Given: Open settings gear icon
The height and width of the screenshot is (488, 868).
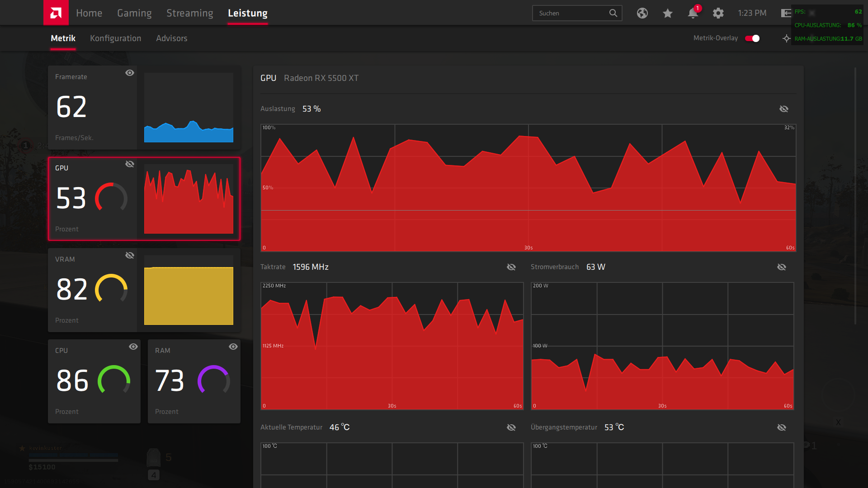Looking at the screenshot, I should [718, 13].
